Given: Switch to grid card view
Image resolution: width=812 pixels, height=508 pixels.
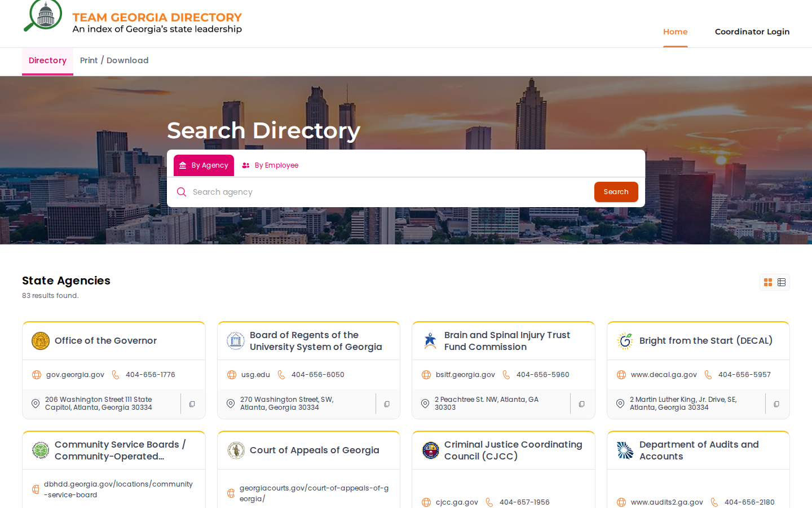Looking at the screenshot, I should (x=768, y=282).
